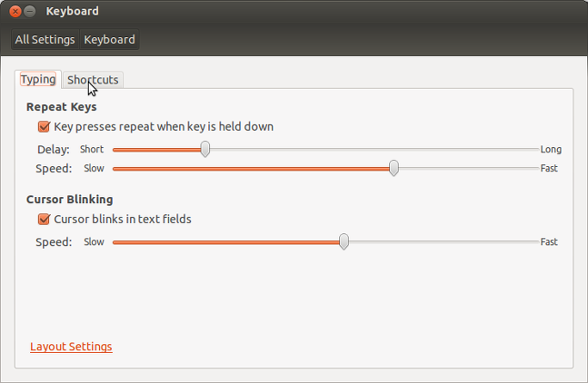The height and width of the screenshot is (383, 588).
Task: Select the Typing tab
Action: (38, 79)
